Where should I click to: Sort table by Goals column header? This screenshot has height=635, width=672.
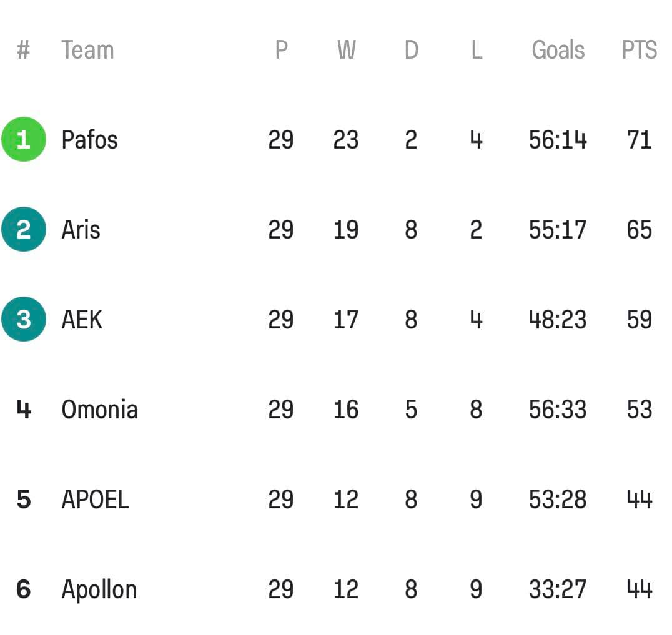(558, 50)
